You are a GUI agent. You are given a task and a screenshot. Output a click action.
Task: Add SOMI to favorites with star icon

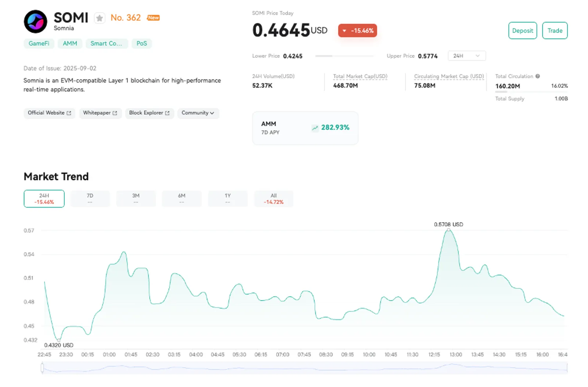(x=99, y=18)
